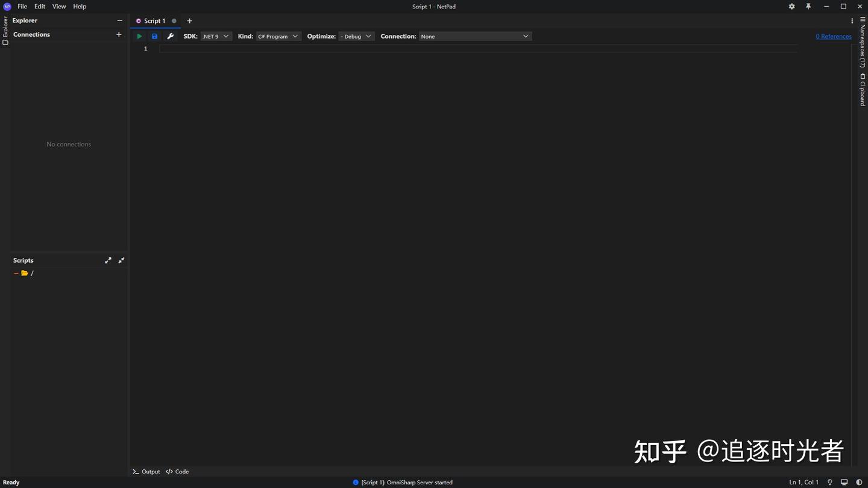Place the cursor in the code editor
Image resolution: width=868 pixels, height=488 pixels.
click(362, 48)
